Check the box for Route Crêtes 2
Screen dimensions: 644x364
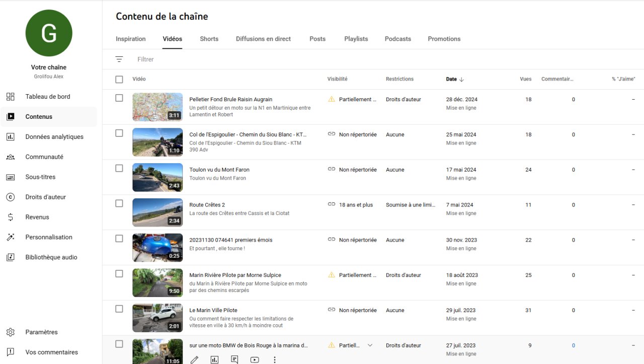(119, 204)
